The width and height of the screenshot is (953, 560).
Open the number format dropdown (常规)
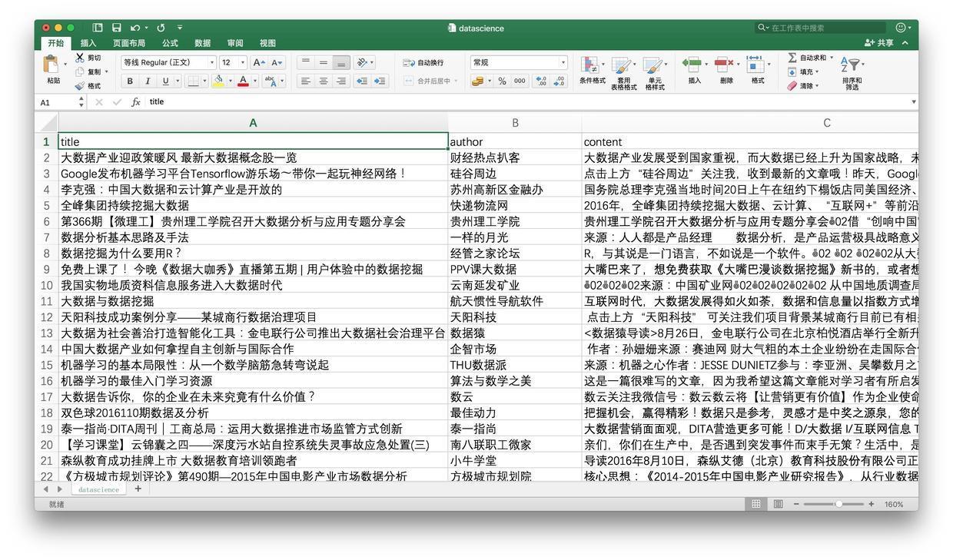[x=563, y=62]
